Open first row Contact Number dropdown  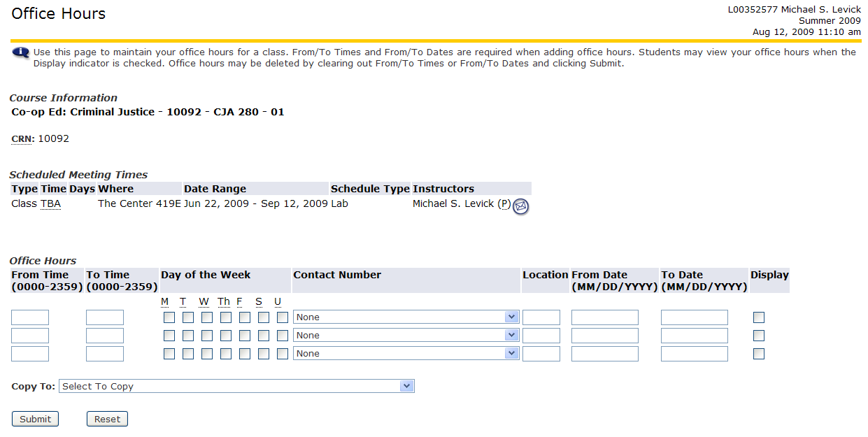pyautogui.click(x=406, y=317)
